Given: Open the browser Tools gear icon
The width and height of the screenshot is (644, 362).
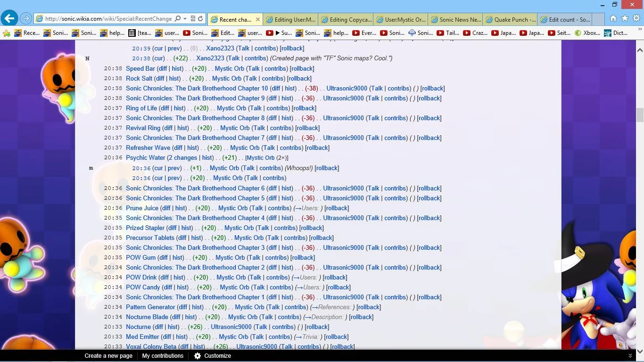Looking at the screenshot, I should pos(636,18).
